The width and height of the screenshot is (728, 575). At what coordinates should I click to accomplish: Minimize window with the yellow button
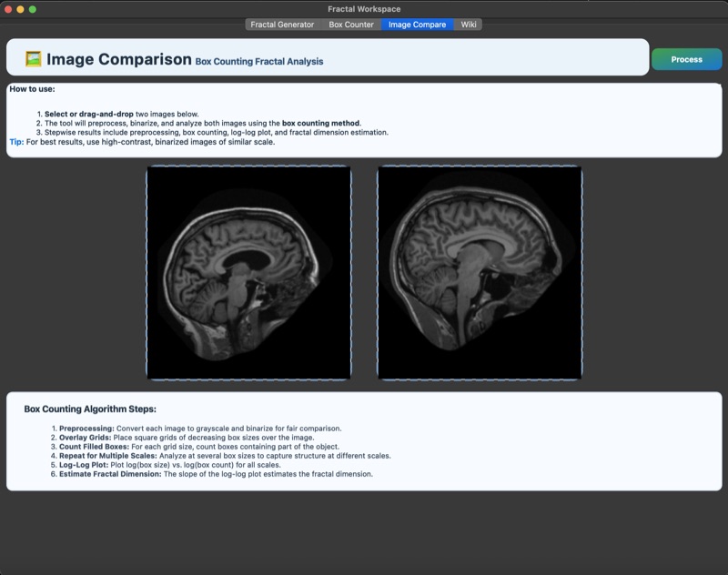click(20, 9)
